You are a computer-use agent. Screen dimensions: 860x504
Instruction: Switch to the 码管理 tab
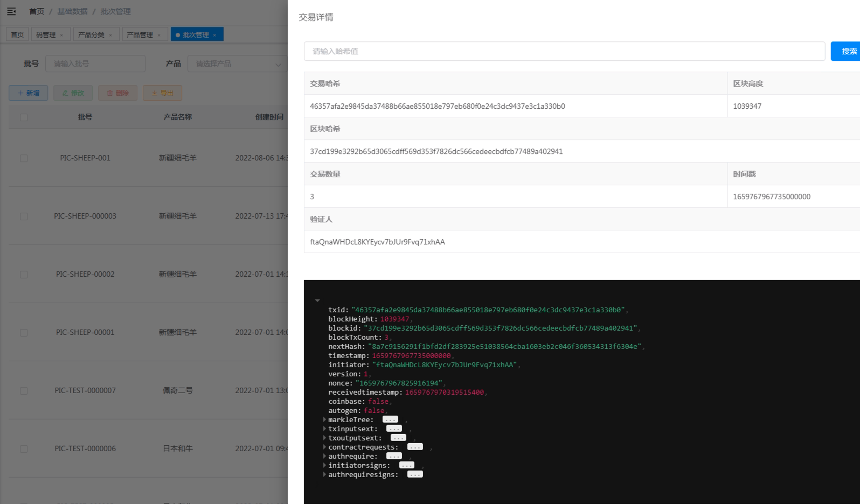[46, 34]
